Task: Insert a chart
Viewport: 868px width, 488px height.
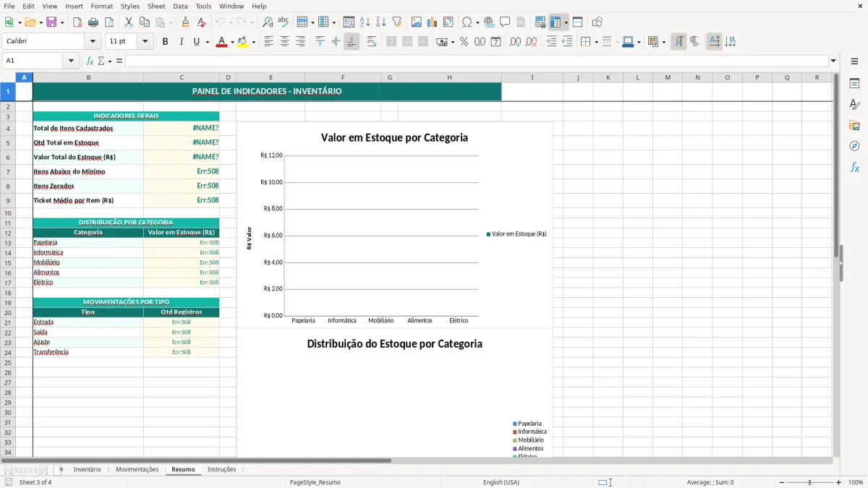Action: tap(433, 22)
